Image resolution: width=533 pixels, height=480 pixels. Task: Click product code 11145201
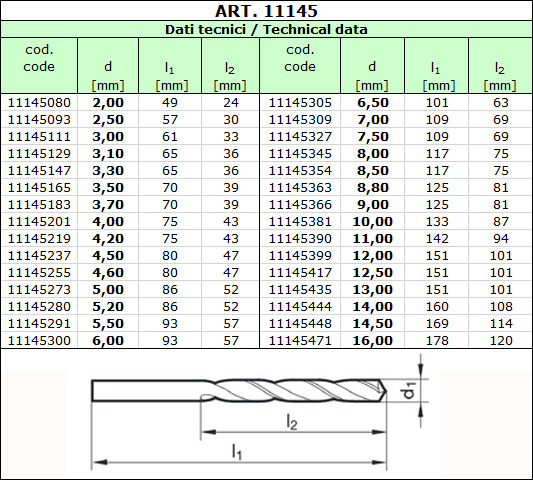[x=39, y=222]
